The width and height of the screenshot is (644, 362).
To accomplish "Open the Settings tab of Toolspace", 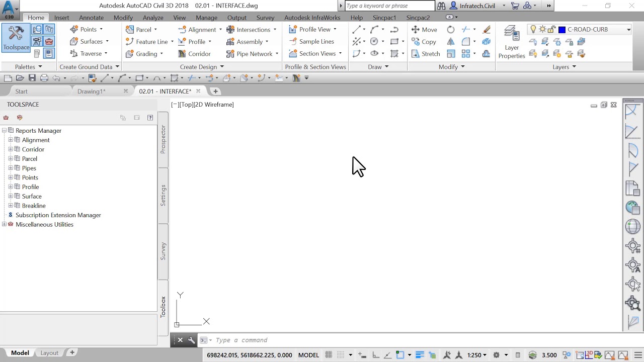I will point(163,195).
